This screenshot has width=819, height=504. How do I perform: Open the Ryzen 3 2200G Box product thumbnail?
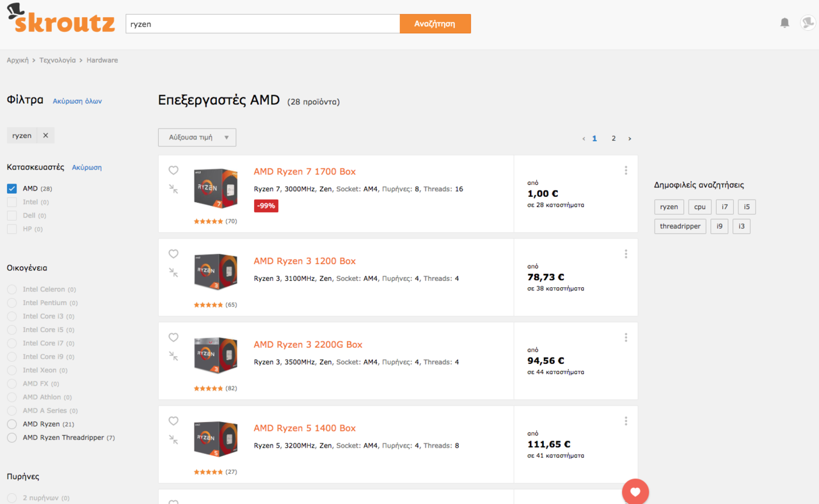(216, 355)
